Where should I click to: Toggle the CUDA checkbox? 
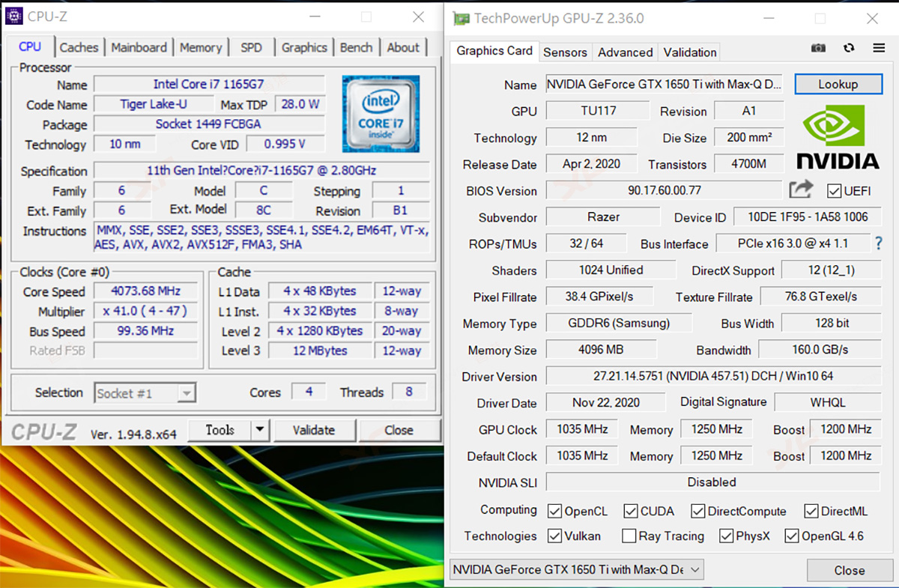click(630, 512)
